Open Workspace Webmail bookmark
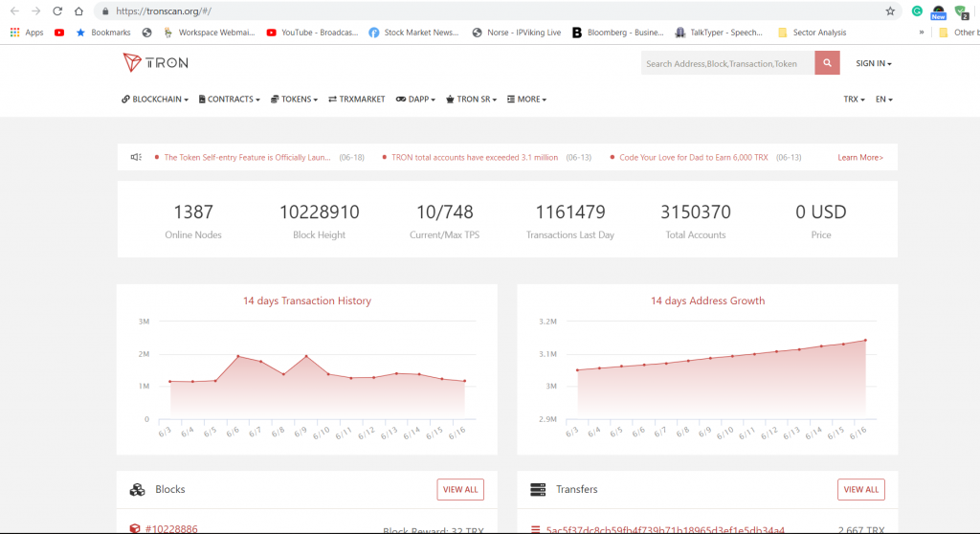Screen dimensions: 980x534 point(210,33)
